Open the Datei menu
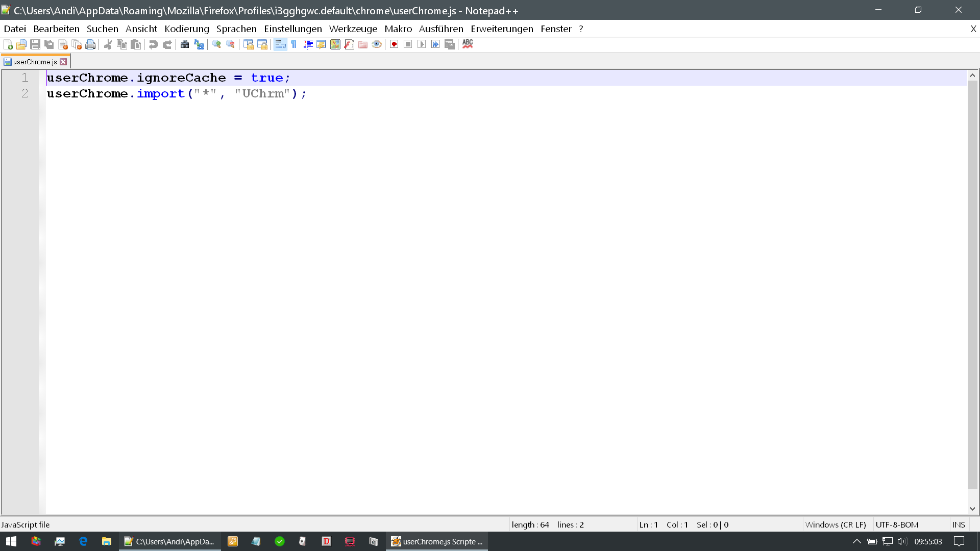 (x=15, y=29)
